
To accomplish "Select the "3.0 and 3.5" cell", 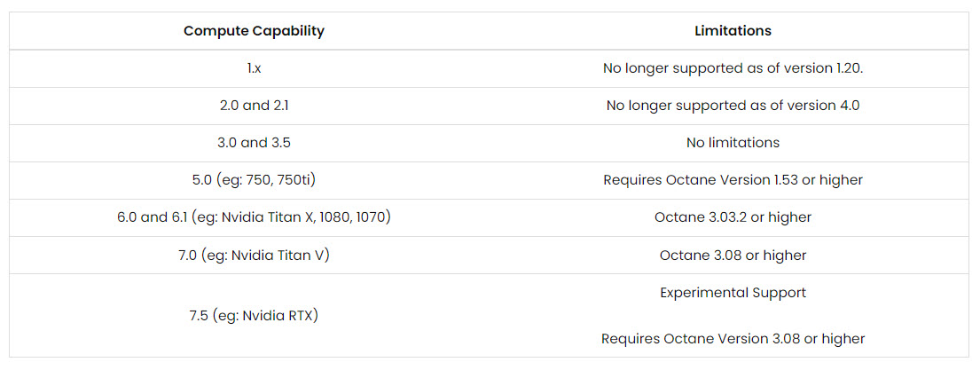I will [x=254, y=143].
